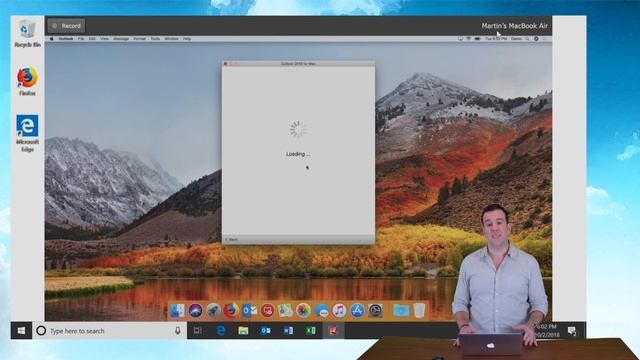Screen dimensions: 640x360
Task: Open the View menu in the Mac menu bar
Action: 104,39
